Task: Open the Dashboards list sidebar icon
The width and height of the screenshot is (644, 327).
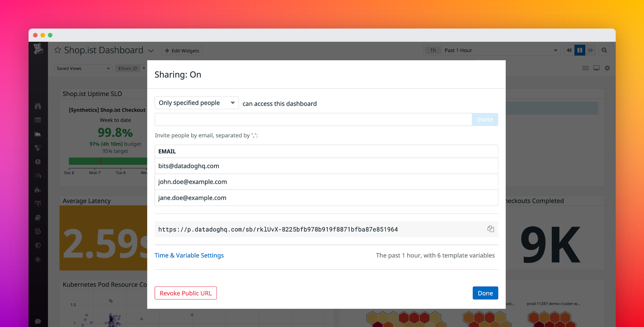Action: tap(38, 120)
